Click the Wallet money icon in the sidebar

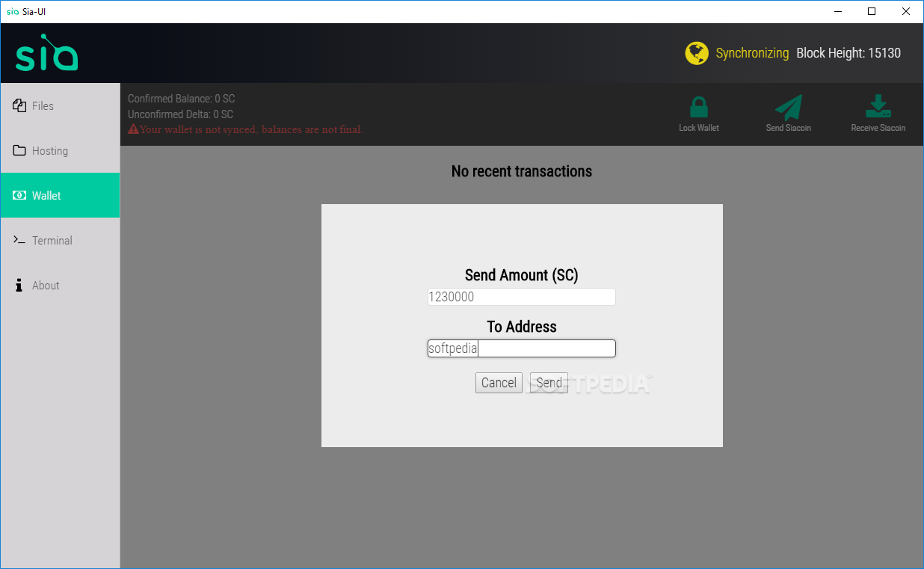19,195
